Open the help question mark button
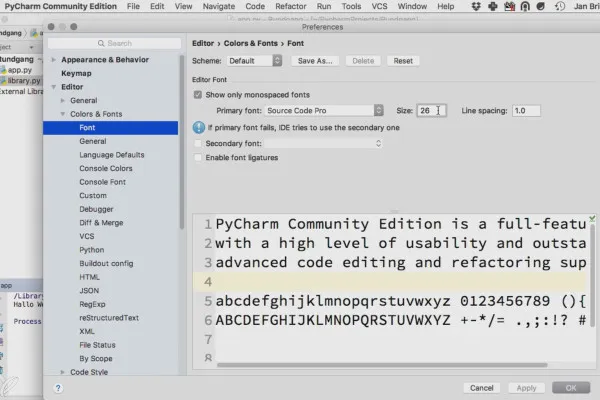600x400 pixels. point(58,388)
